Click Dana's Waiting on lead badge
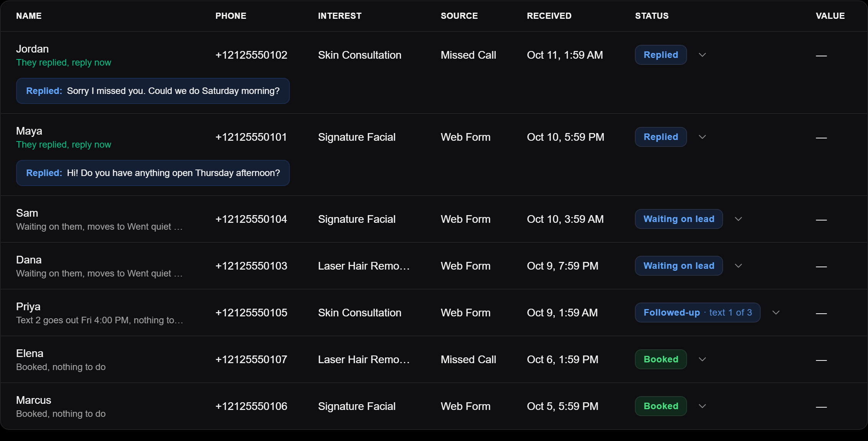868x441 pixels. 679,266
